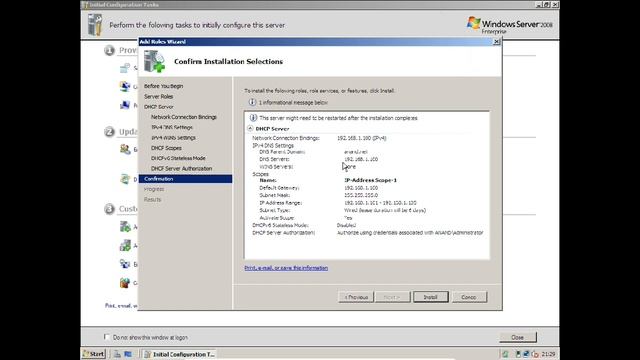Click first quick launch icon on taskbar

117,354
